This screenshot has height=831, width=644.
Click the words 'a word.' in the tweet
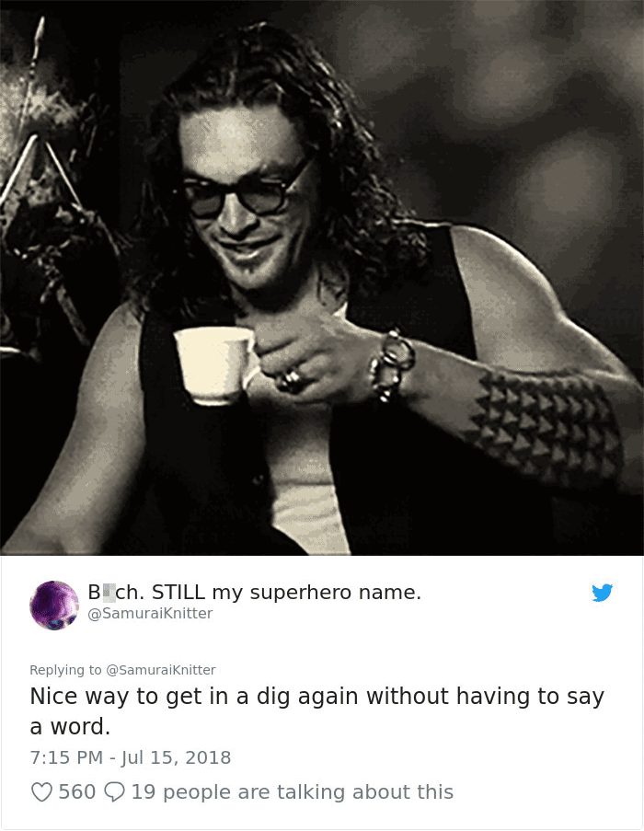click(70, 727)
